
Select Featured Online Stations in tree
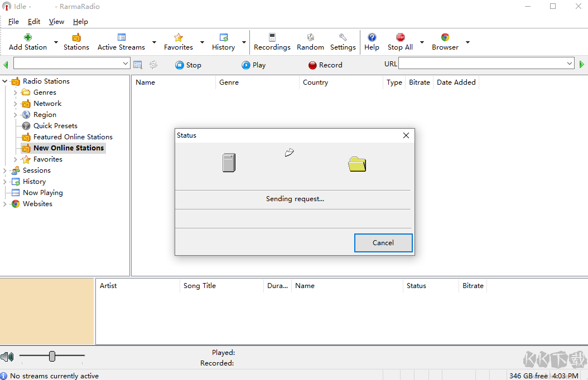pos(73,137)
